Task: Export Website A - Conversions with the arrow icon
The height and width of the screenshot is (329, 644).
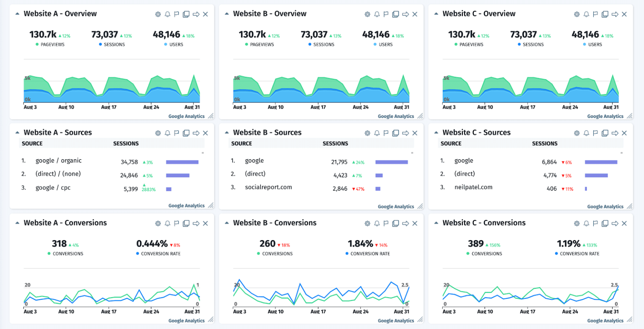Action: (196, 223)
